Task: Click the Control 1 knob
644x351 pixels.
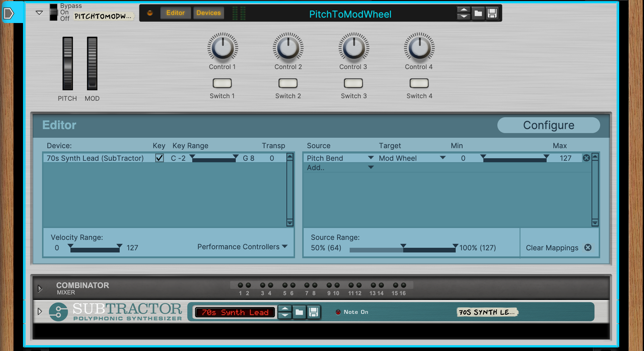Action: 222,48
